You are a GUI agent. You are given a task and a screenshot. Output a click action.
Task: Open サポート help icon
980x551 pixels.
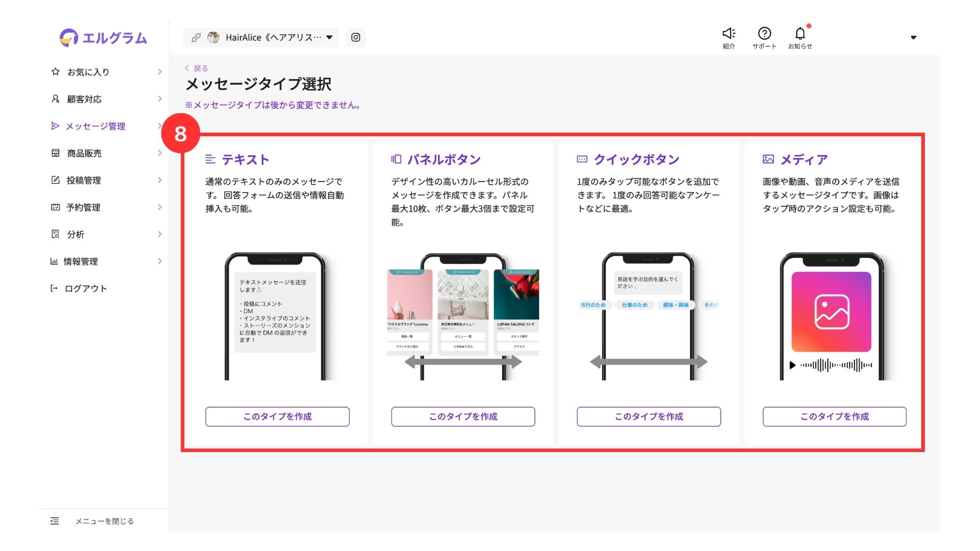(764, 34)
